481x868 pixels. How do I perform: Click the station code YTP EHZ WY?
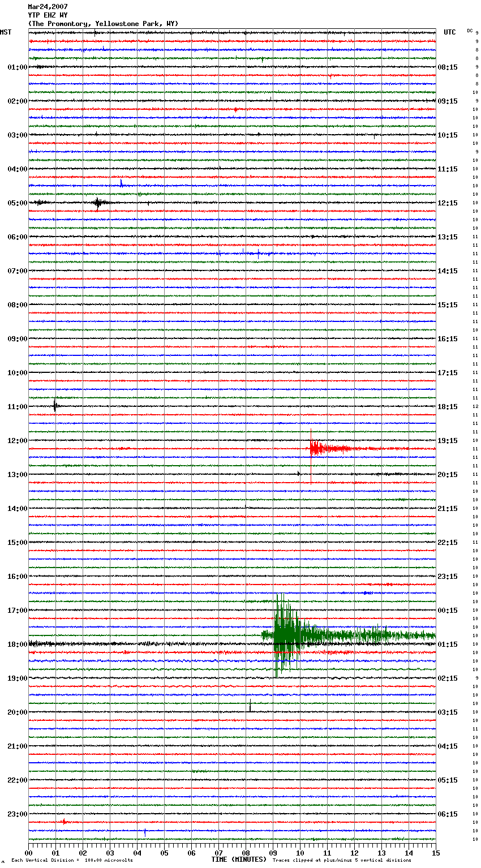click(48, 15)
